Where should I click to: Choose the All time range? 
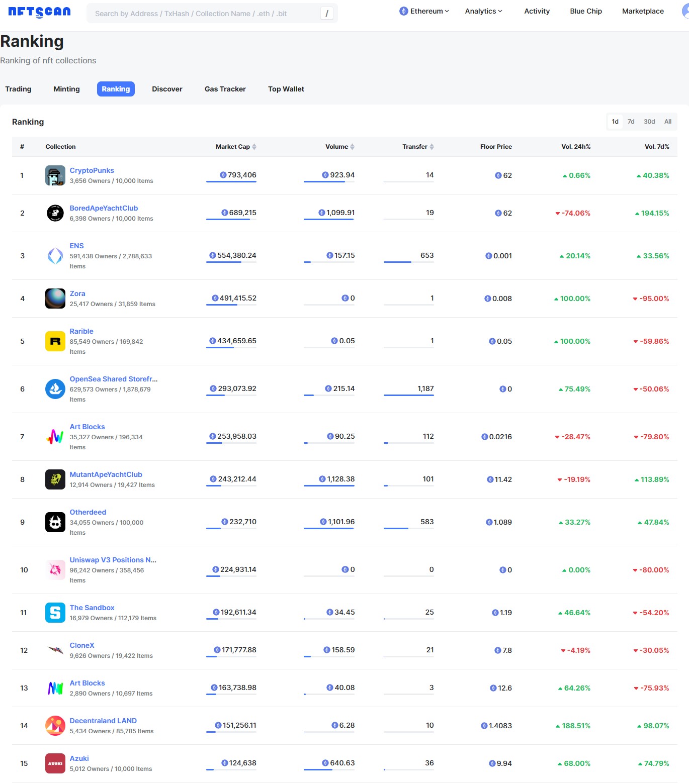point(667,122)
